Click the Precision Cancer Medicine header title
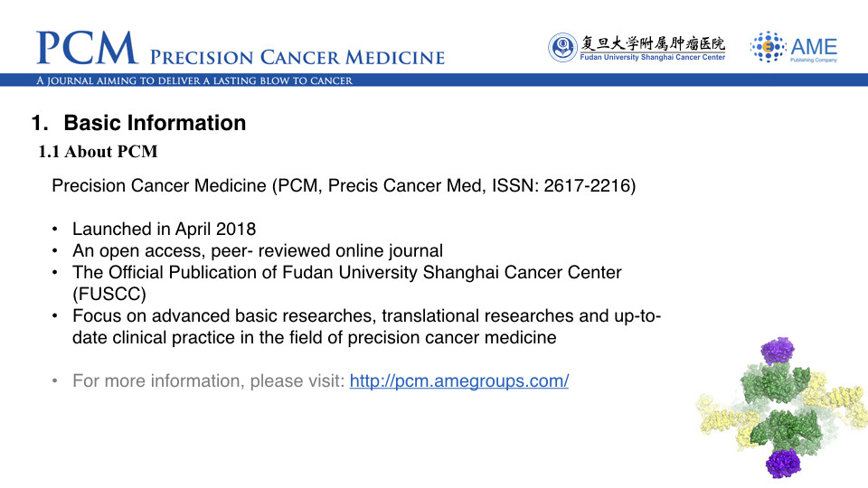The width and height of the screenshot is (868, 488). pyautogui.click(x=297, y=58)
